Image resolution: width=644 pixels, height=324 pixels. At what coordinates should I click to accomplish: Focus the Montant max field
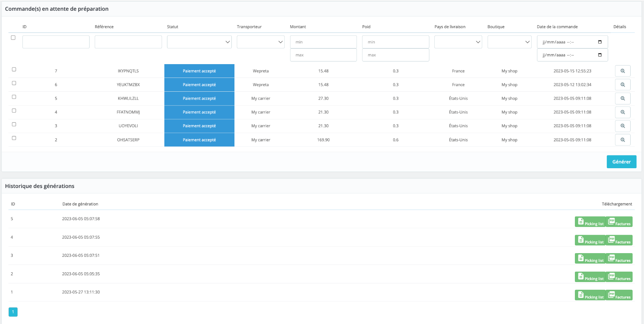[x=323, y=55]
